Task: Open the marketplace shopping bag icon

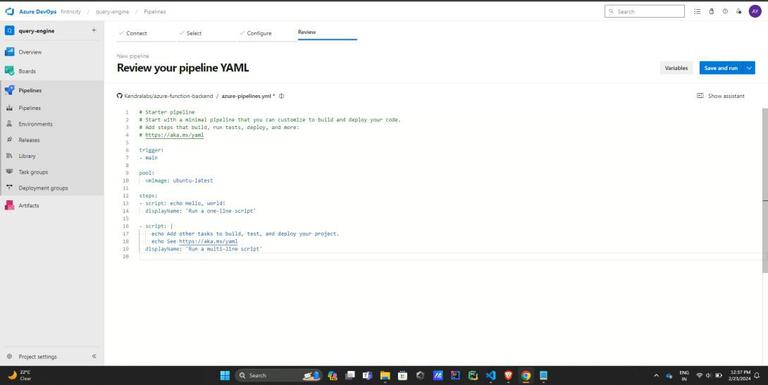Action: click(711, 11)
